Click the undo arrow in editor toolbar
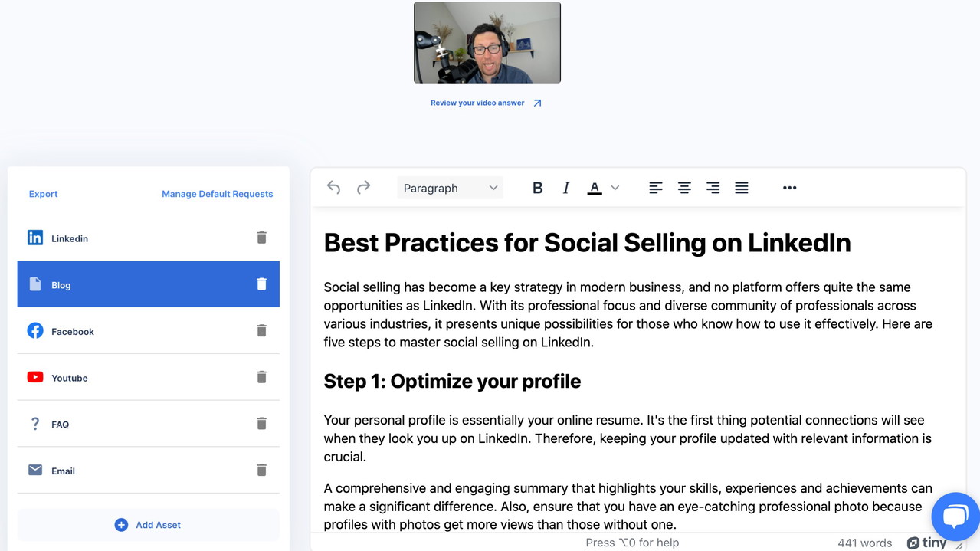The width and height of the screenshot is (980, 551). [x=333, y=188]
